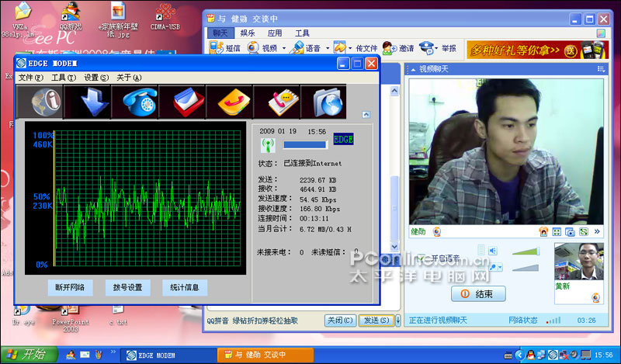
Task: Open the QQ游戏 desktop icon
Action: click(x=71, y=16)
